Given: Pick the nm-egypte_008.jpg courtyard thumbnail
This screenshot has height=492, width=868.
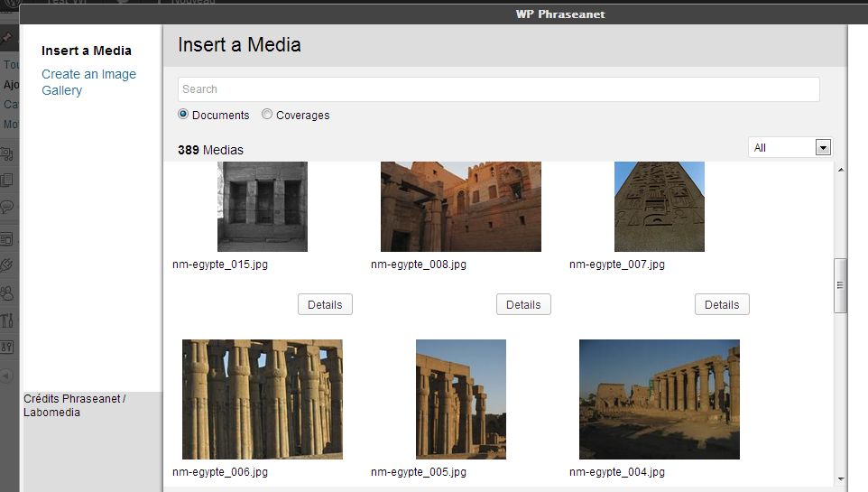Looking at the screenshot, I should (x=460, y=207).
